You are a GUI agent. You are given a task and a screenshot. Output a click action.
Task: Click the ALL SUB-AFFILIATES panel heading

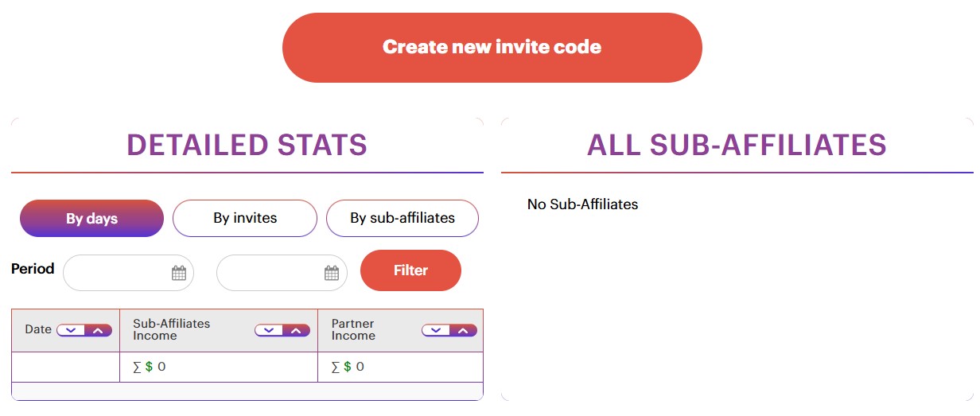[737, 146]
